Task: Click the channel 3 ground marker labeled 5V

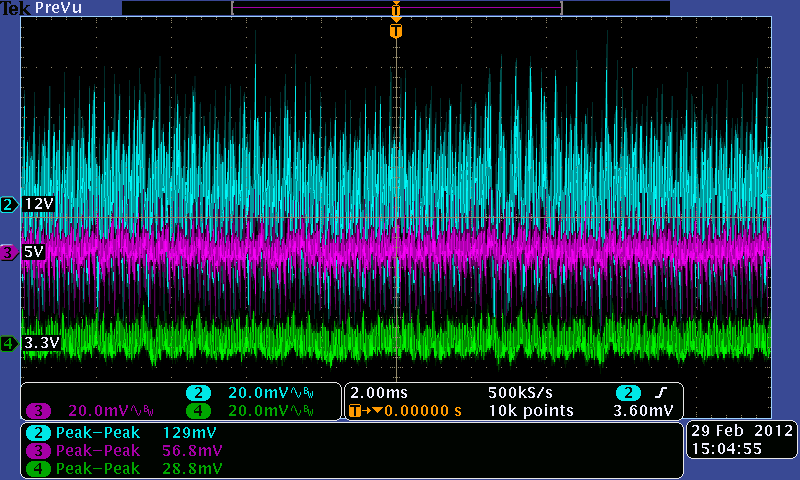Action: (x=8, y=252)
